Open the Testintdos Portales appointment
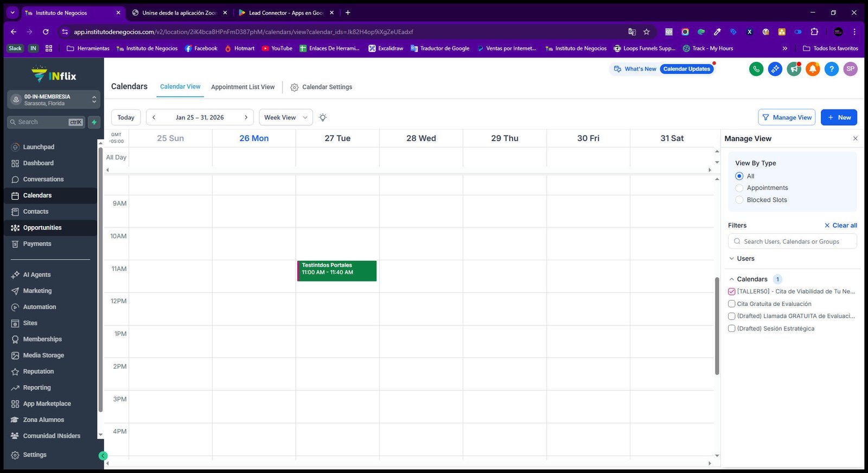 pos(337,271)
